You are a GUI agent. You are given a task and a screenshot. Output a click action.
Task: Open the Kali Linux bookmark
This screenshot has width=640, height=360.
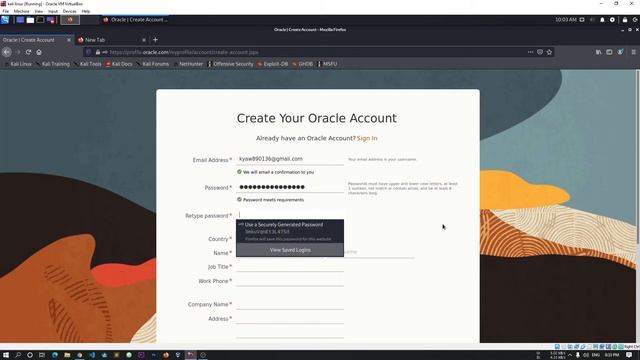[x=18, y=64]
